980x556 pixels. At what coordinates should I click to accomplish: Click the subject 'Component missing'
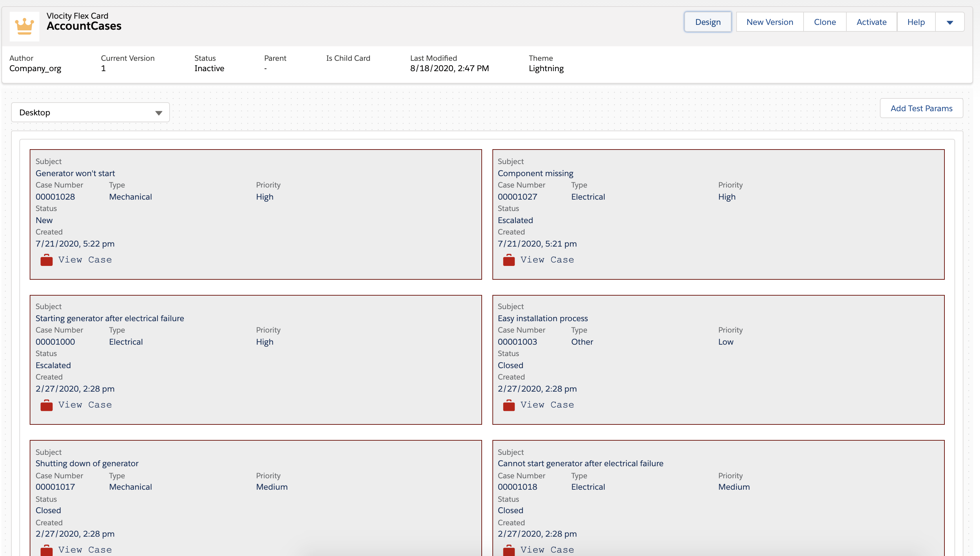pyautogui.click(x=535, y=173)
